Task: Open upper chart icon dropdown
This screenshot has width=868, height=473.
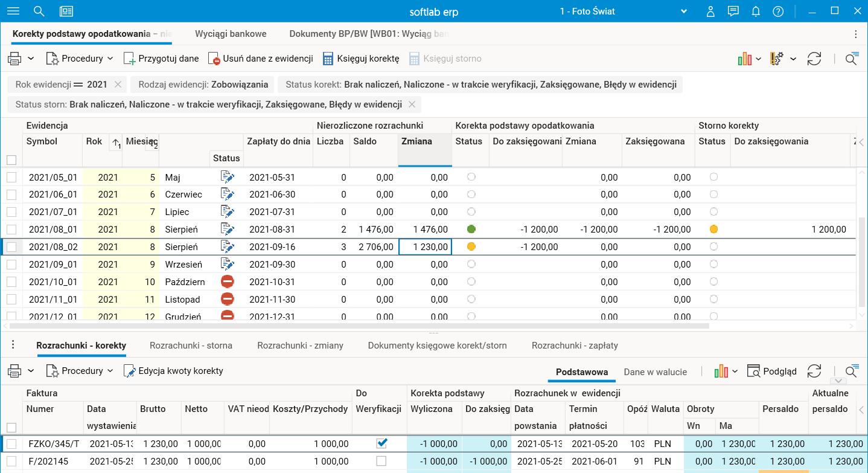Action: (x=749, y=59)
